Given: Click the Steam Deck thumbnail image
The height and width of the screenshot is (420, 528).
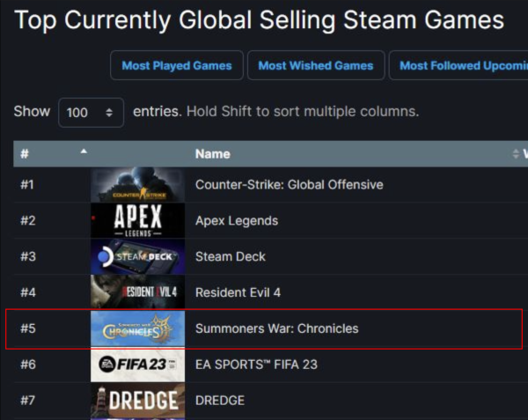Looking at the screenshot, I should (137, 257).
